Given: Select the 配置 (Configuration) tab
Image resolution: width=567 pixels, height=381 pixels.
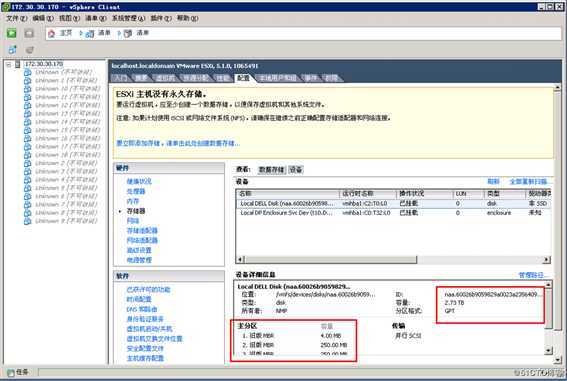Looking at the screenshot, I should tap(243, 78).
